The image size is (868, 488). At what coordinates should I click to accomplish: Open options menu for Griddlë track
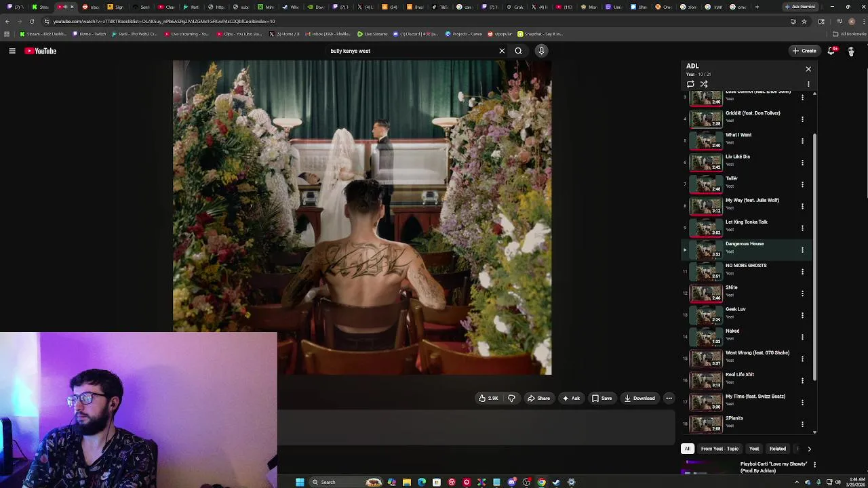802,119
